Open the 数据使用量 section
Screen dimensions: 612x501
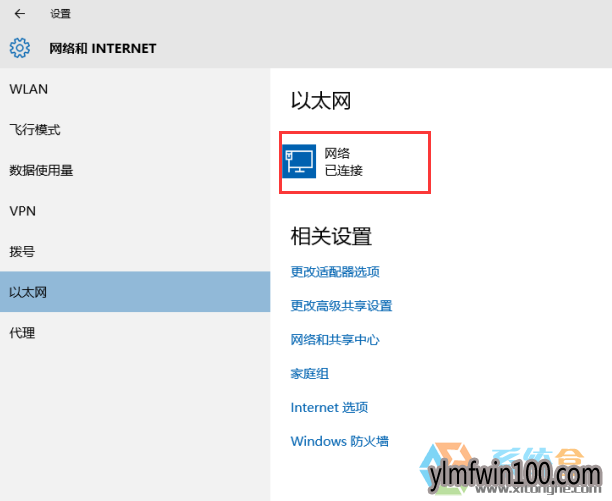coord(135,170)
